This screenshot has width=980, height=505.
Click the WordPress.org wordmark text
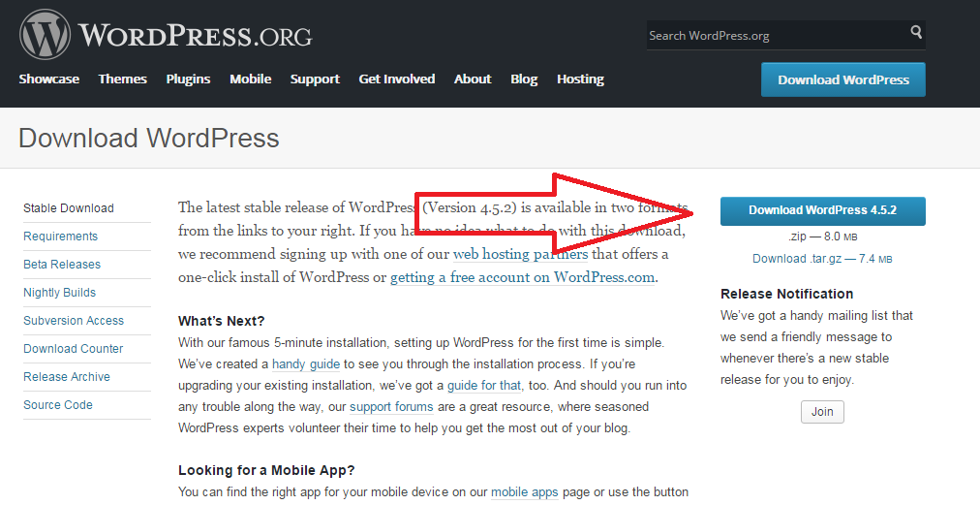coord(195,36)
